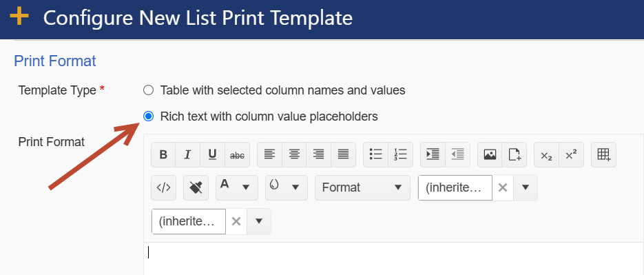Apply superscript formatting
644x275 pixels.
571,154
